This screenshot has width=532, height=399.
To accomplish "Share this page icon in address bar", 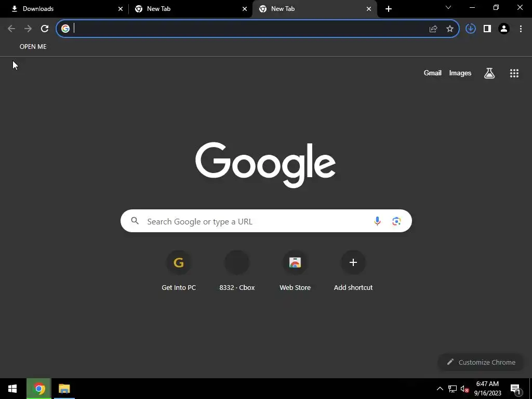I will click(433, 29).
